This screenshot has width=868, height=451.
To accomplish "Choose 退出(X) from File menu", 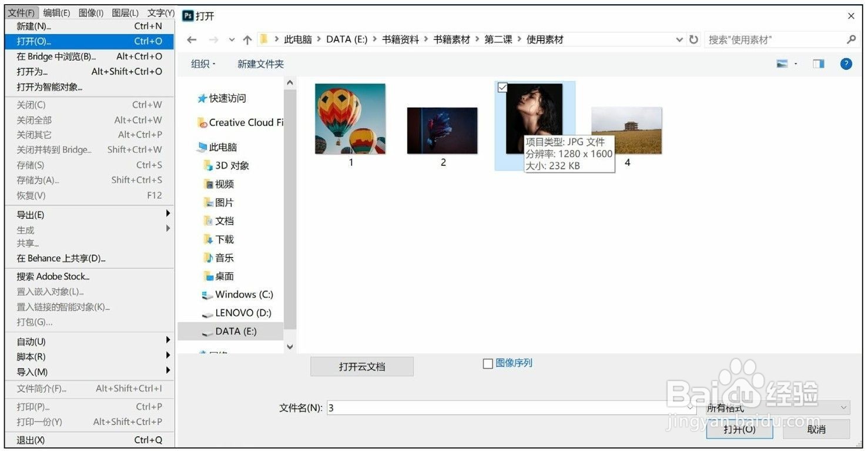I will [x=88, y=440].
